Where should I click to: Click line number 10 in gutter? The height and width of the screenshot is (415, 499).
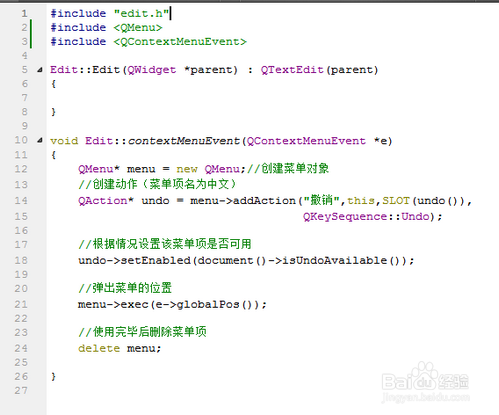[x=21, y=140]
